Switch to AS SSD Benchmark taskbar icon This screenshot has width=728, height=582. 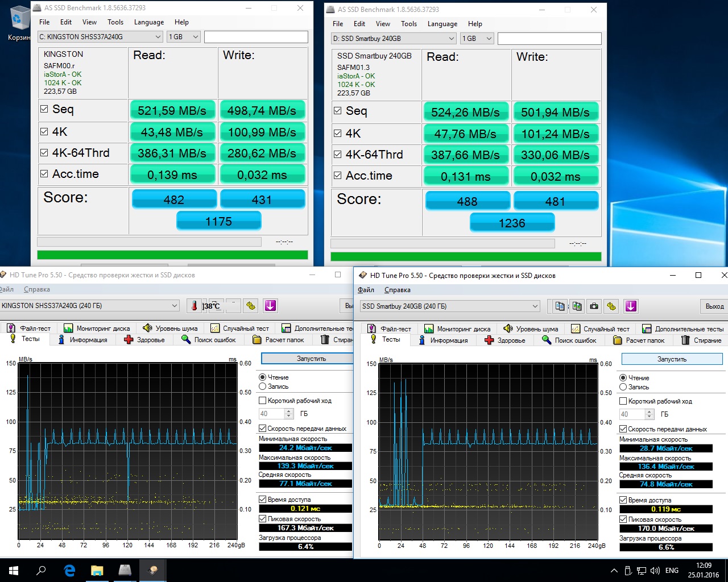125,571
